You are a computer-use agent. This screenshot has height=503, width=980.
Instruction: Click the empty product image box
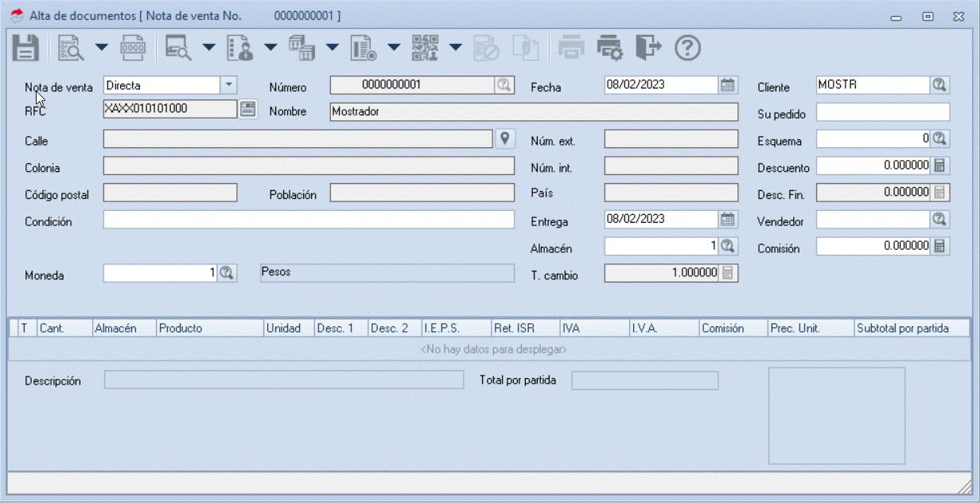pyautogui.click(x=837, y=415)
